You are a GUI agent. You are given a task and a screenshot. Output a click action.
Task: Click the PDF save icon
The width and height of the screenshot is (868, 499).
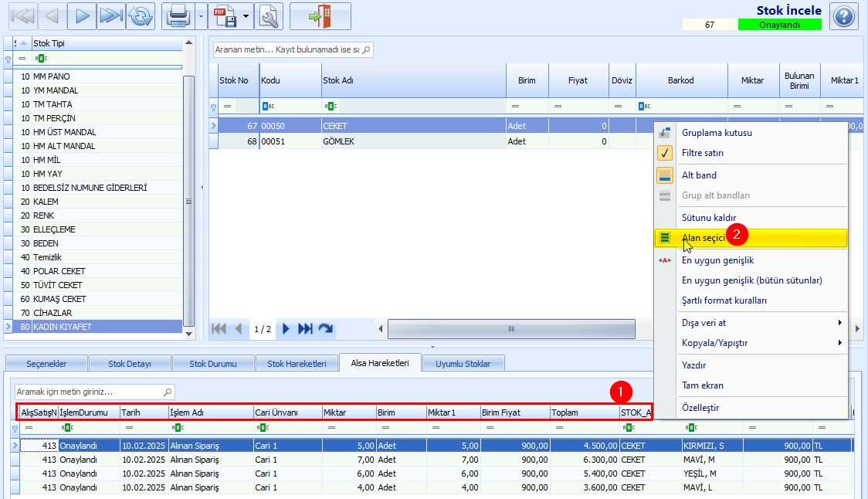click(225, 16)
